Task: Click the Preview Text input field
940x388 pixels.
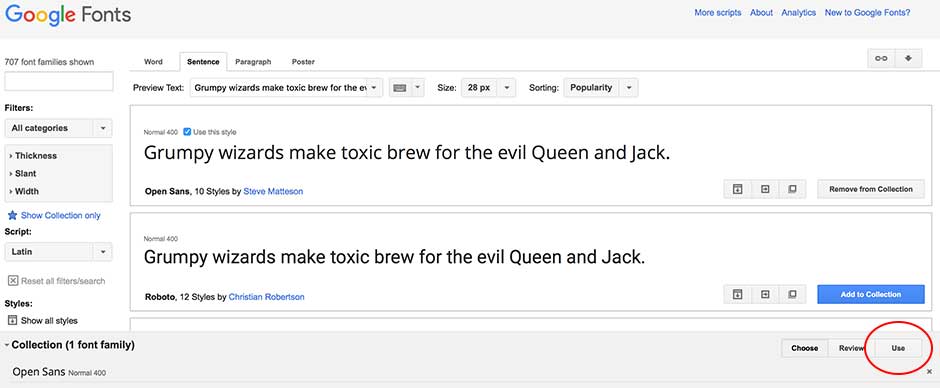Action: pos(278,88)
